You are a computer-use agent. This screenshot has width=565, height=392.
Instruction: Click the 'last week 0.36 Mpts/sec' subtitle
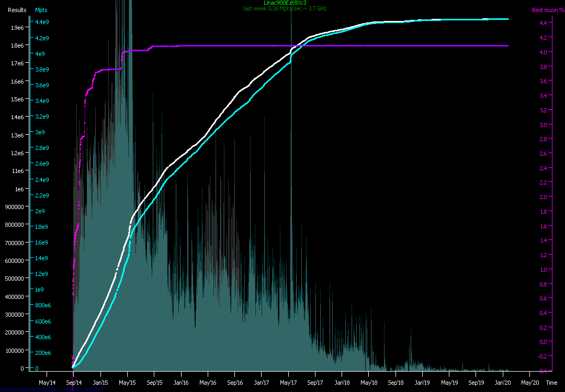[x=285, y=8]
